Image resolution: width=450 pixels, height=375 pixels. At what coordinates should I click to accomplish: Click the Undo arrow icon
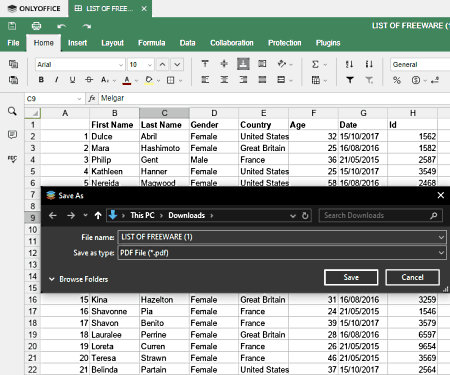point(61,26)
